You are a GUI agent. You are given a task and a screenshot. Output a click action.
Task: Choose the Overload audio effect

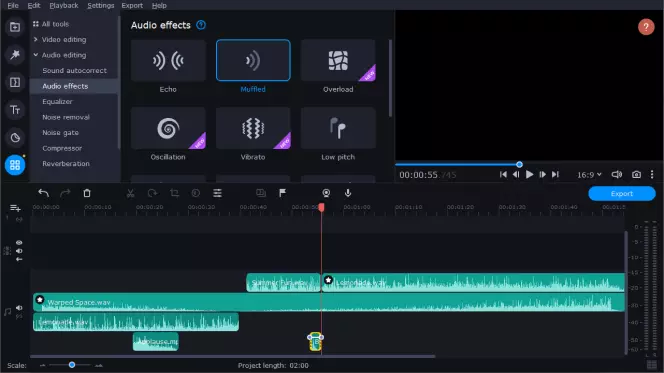tap(338, 61)
